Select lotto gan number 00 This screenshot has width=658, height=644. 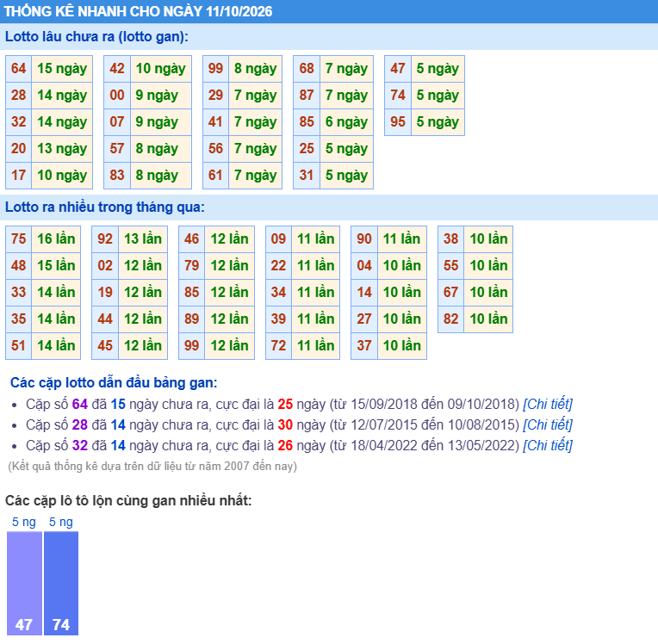[117, 96]
